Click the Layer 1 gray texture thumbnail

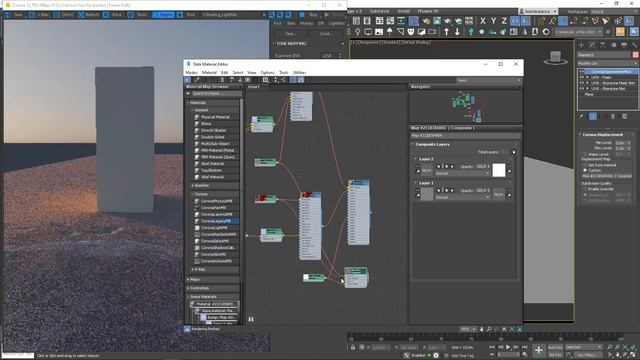[x=427, y=194]
